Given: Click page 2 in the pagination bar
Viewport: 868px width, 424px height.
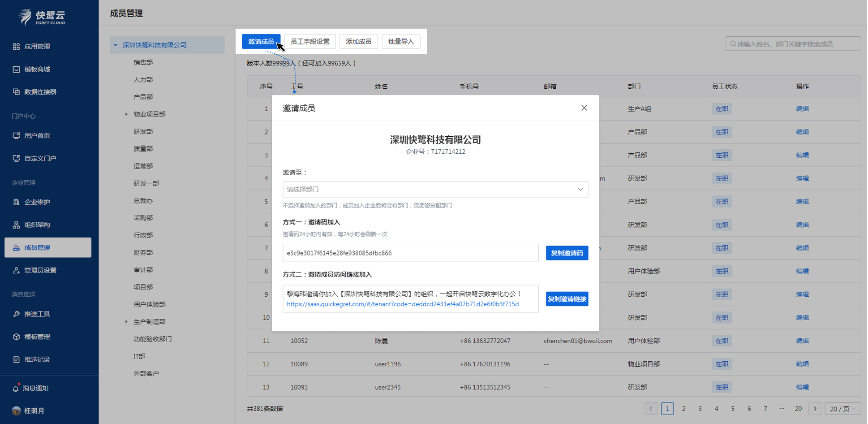Looking at the screenshot, I should click(683, 408).
